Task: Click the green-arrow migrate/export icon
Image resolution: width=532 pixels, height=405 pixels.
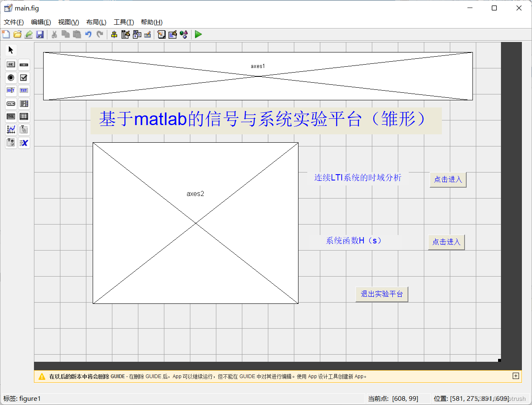Action: point(29,34)
